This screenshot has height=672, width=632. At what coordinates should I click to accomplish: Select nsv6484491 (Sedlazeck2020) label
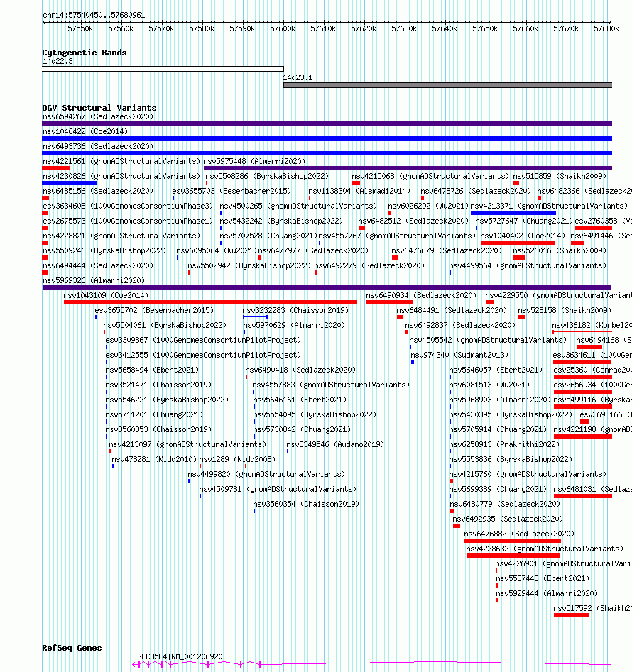pyautogui.click(x=452, y=310)
